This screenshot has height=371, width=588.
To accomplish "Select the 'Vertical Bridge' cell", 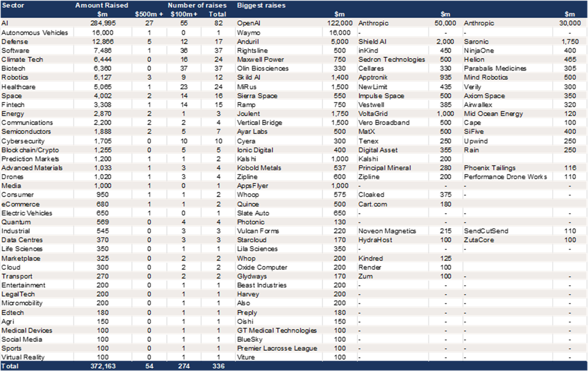I will tap(259, 123).
